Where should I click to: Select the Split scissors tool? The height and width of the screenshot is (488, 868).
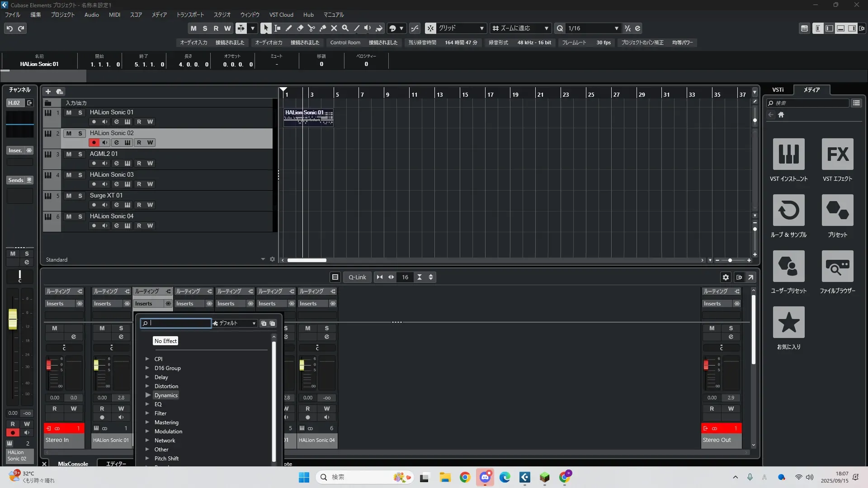coord(311,28)
